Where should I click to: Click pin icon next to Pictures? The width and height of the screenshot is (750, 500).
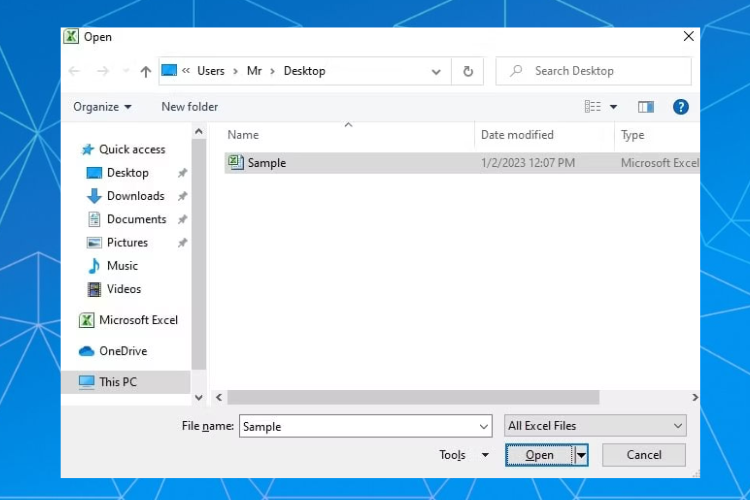tap(182, 243)
